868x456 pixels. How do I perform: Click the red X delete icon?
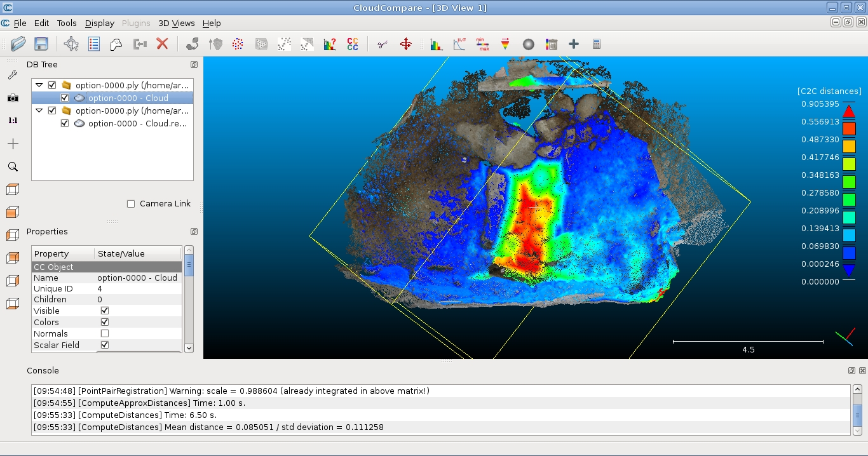[x=162, y=44]
